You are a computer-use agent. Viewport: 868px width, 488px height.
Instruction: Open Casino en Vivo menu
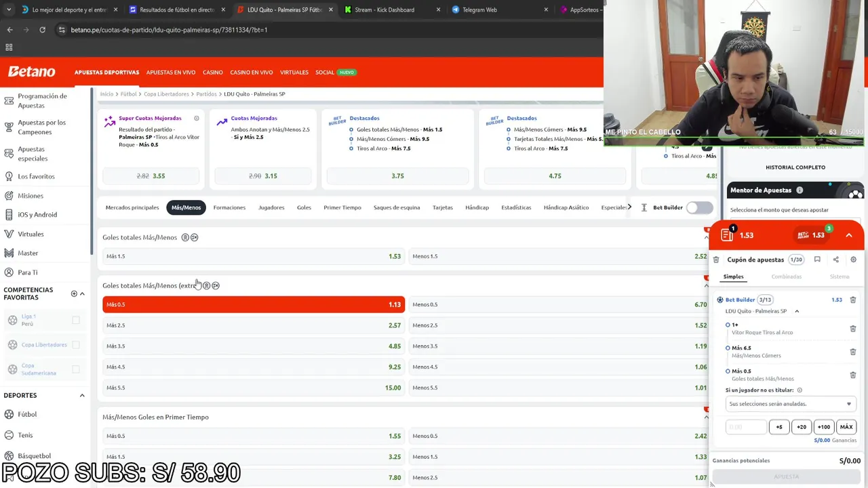(x=252, y=73)
